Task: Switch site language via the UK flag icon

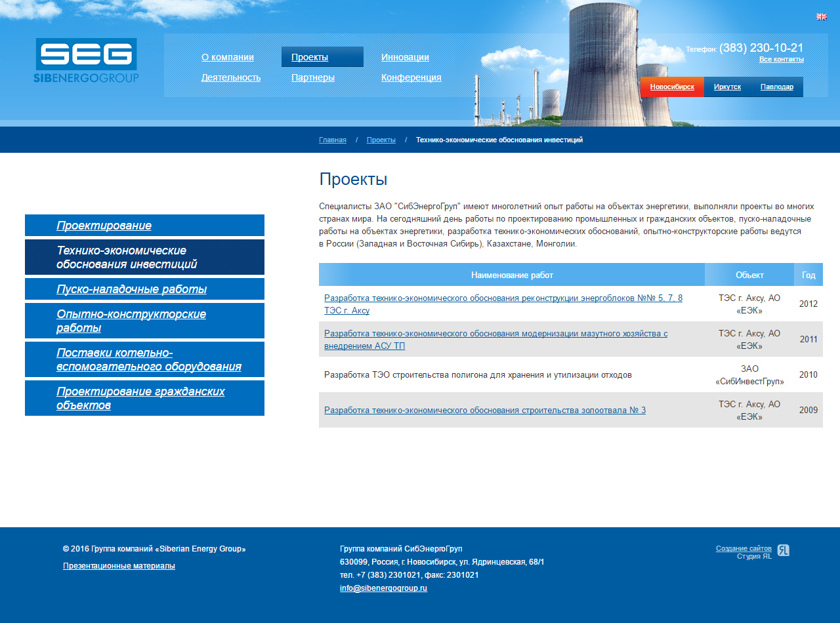Action: 821,17
